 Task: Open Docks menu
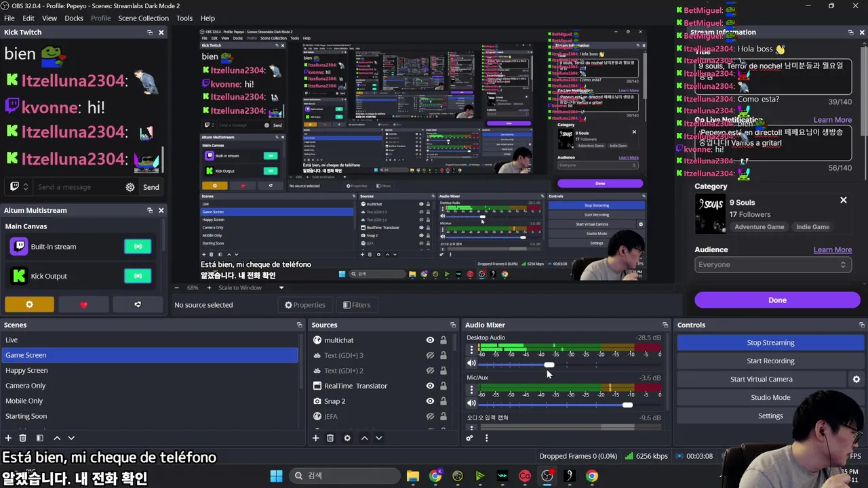click(x=74, y=18)
